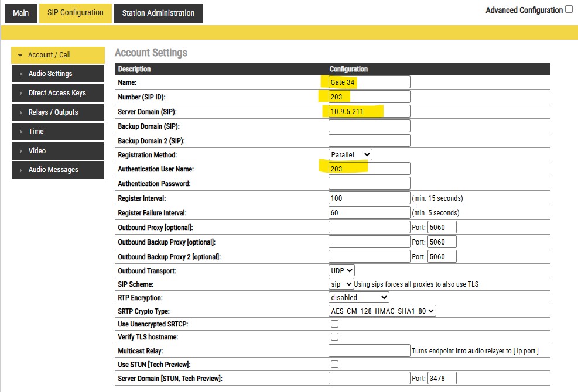Check the Use Unencrypted SRTCP box
This screenshot has height=392, width=578.
click(334, 324)
